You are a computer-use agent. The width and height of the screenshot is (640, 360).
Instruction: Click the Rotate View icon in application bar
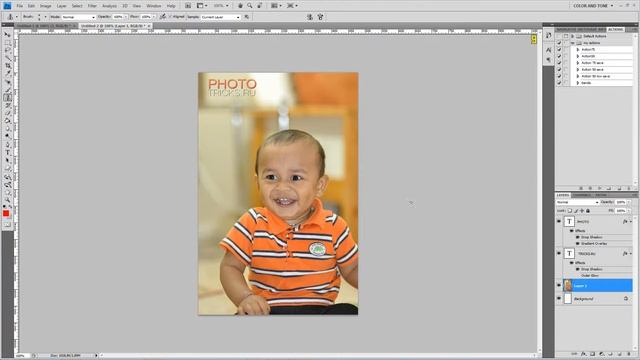pyautogui.click(x=260, y=6)
